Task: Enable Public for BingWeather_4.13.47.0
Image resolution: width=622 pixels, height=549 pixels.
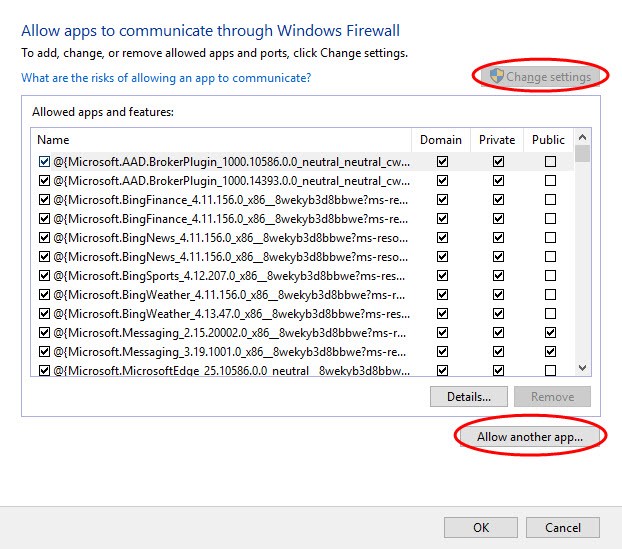Action: point(550,313)
